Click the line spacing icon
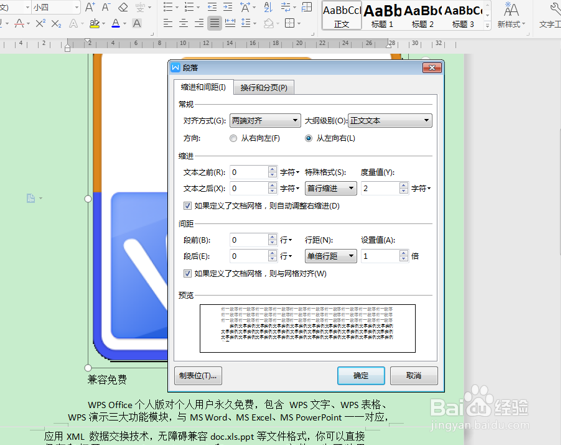 [246, 24]
